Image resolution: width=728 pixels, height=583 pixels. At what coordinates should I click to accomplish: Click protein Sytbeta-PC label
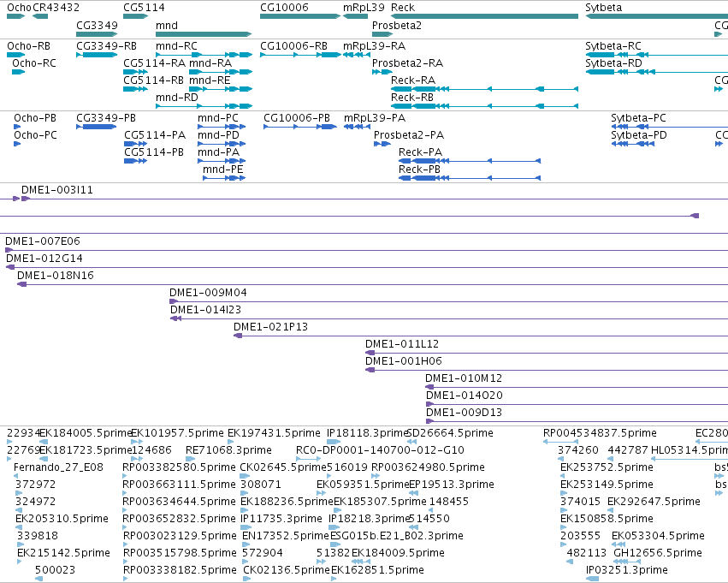click(638, 118)
